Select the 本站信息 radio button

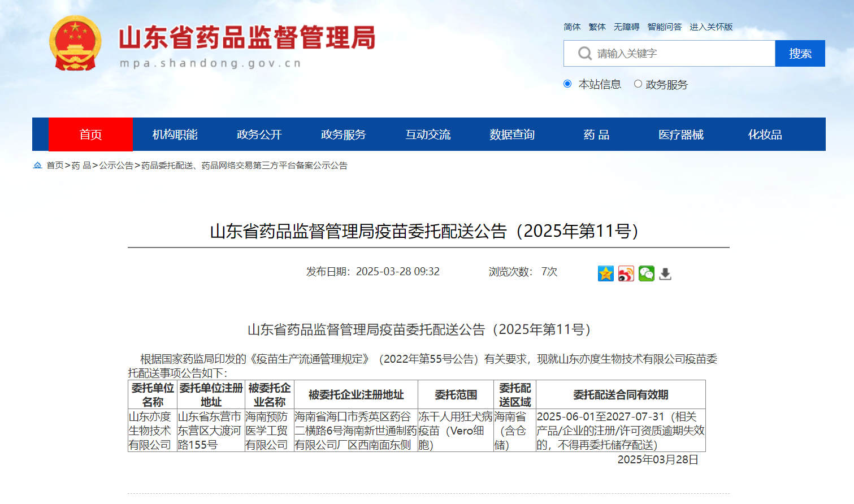(567, 84)
